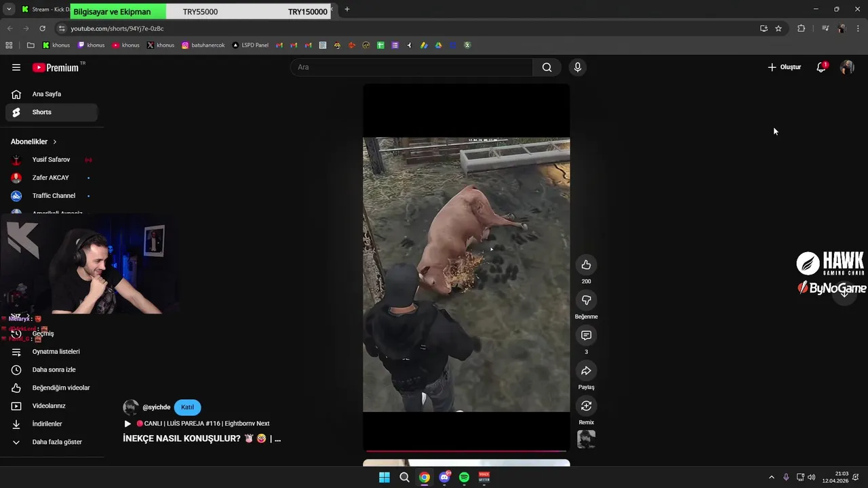Seek using the Short's red progress bar
This screenshot has height=488, width=868.
(x=467, y=451)
